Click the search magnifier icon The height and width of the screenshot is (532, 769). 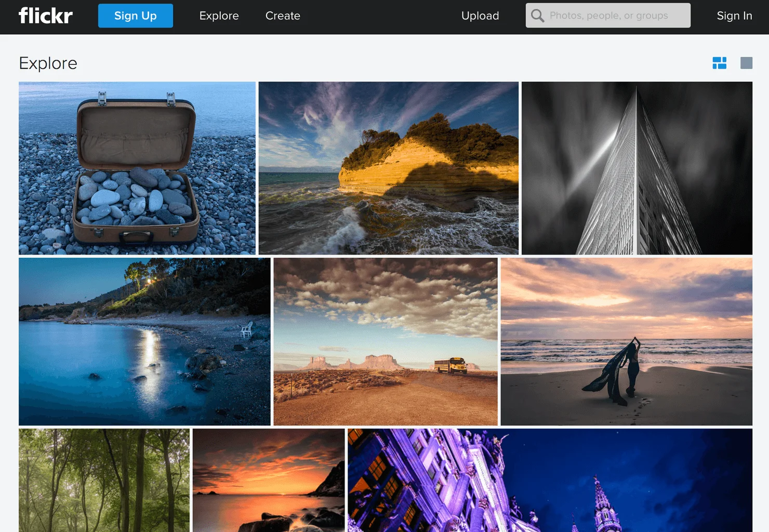pos(537,15)
